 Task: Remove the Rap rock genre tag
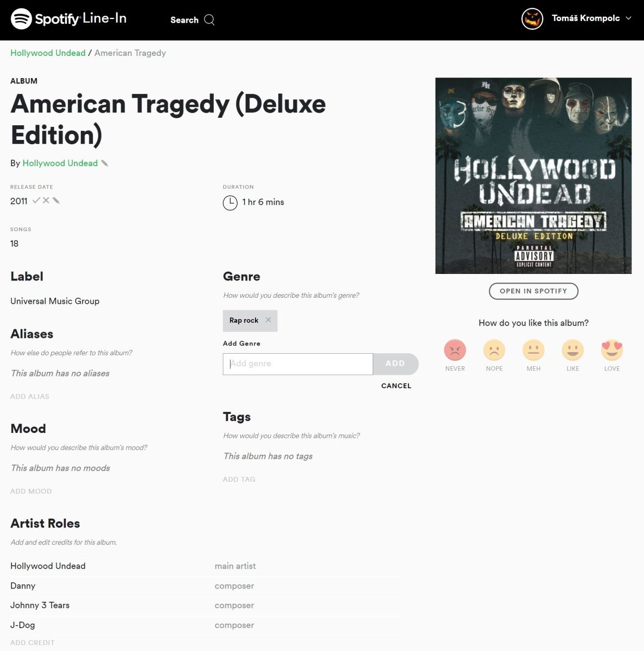(x=268, y=320)
